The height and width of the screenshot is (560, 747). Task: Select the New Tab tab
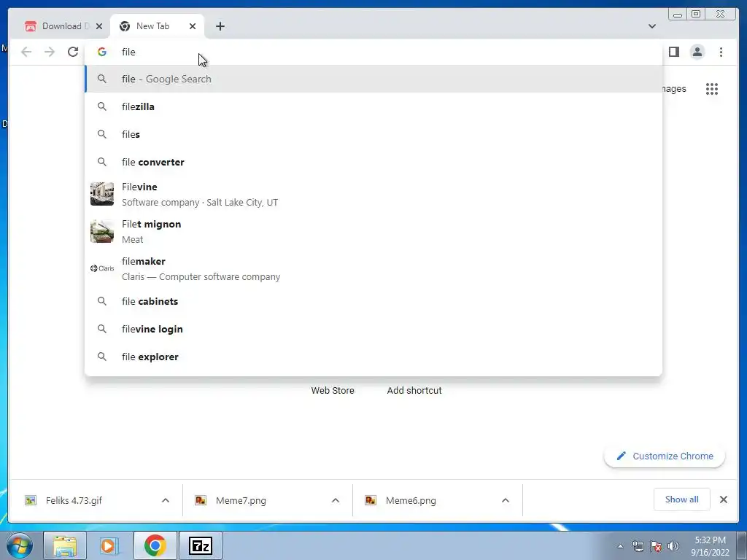click(152, 26)
